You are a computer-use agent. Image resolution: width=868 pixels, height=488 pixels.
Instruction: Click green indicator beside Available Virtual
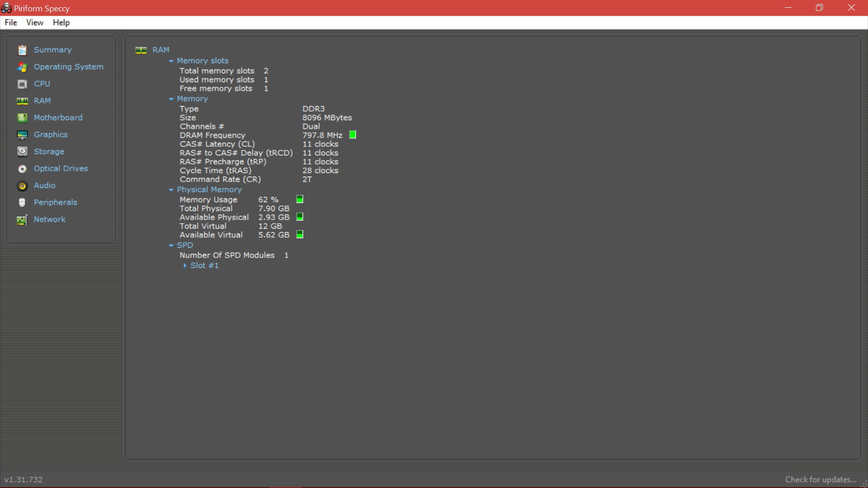300,235
